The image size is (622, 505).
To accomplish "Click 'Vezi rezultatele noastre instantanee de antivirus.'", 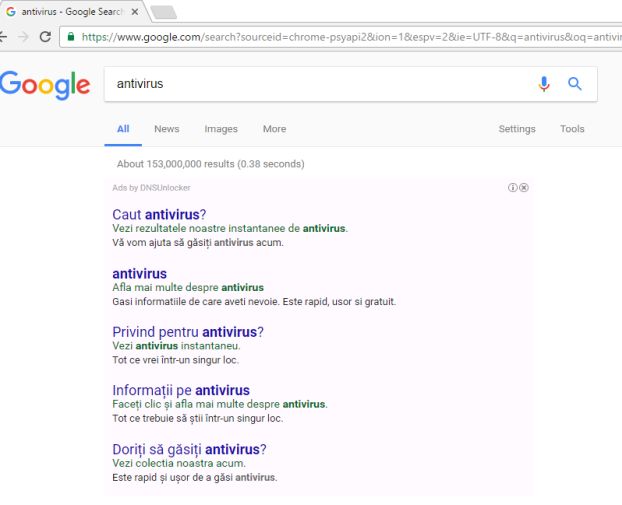I will point(230,228).
